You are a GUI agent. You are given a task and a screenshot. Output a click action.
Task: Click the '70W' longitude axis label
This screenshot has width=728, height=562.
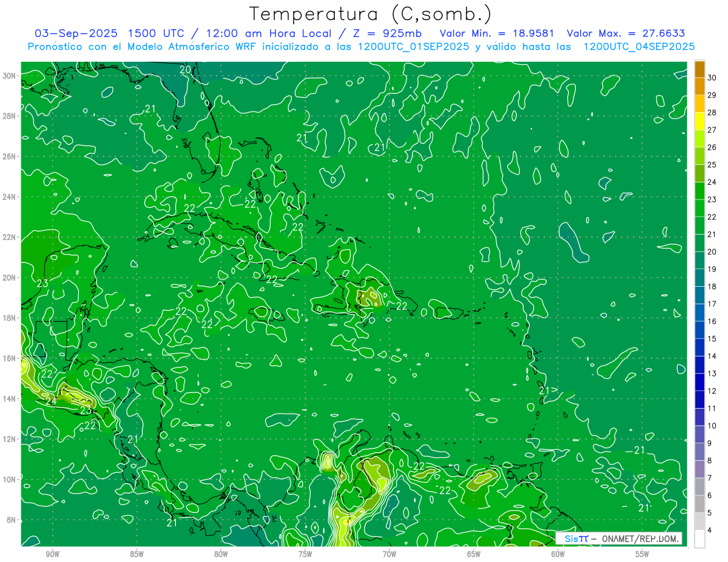tap(389, 554)
